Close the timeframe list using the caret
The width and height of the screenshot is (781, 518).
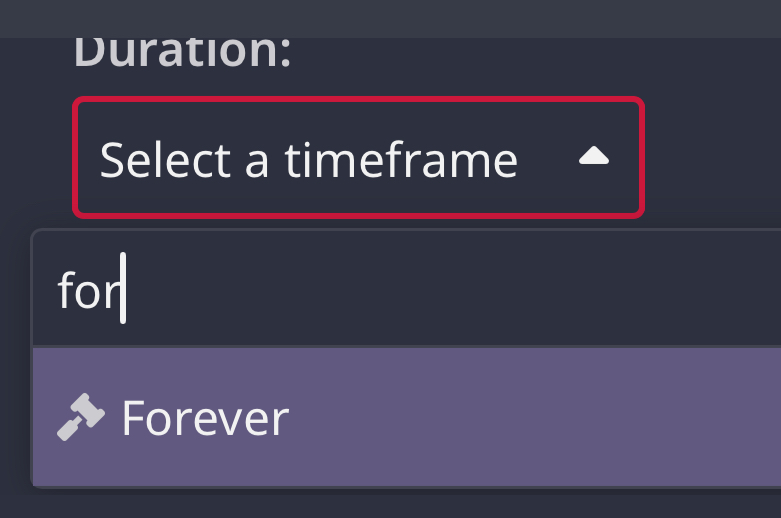point(594,156)
